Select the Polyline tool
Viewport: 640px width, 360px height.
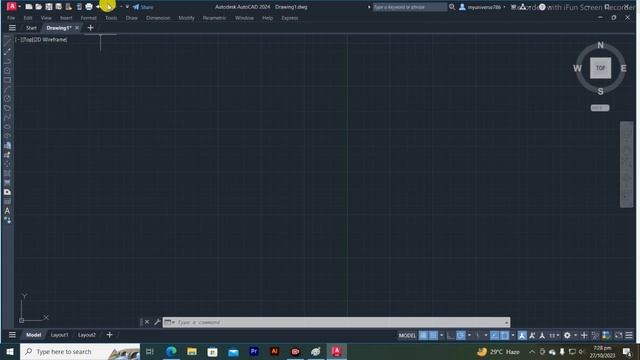click(x=7, y=61)
